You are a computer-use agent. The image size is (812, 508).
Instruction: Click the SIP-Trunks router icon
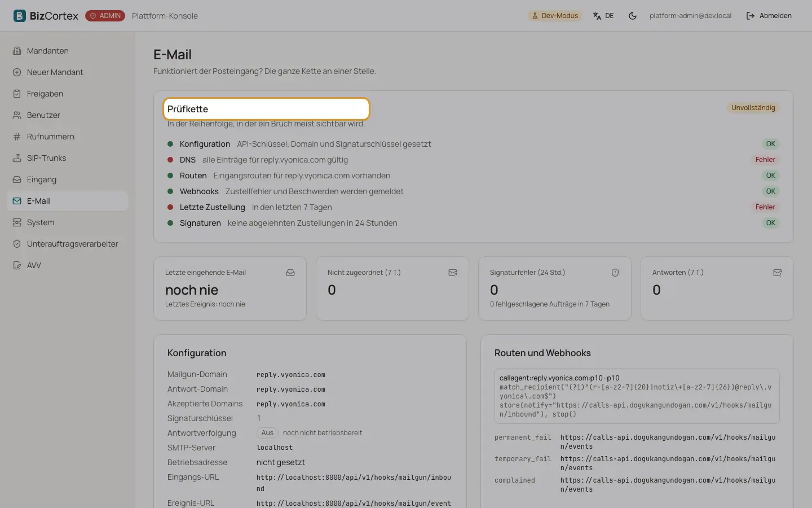click(17, 158)
